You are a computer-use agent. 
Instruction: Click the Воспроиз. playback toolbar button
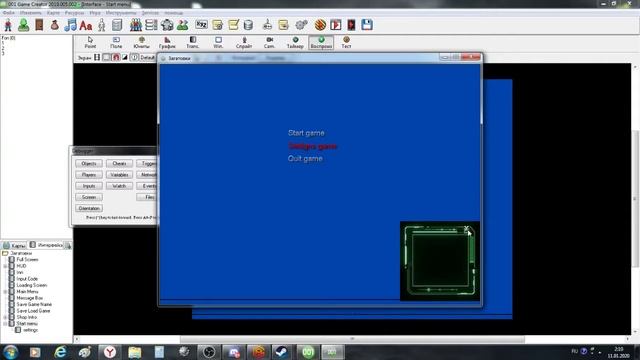(x=321, y=42)
